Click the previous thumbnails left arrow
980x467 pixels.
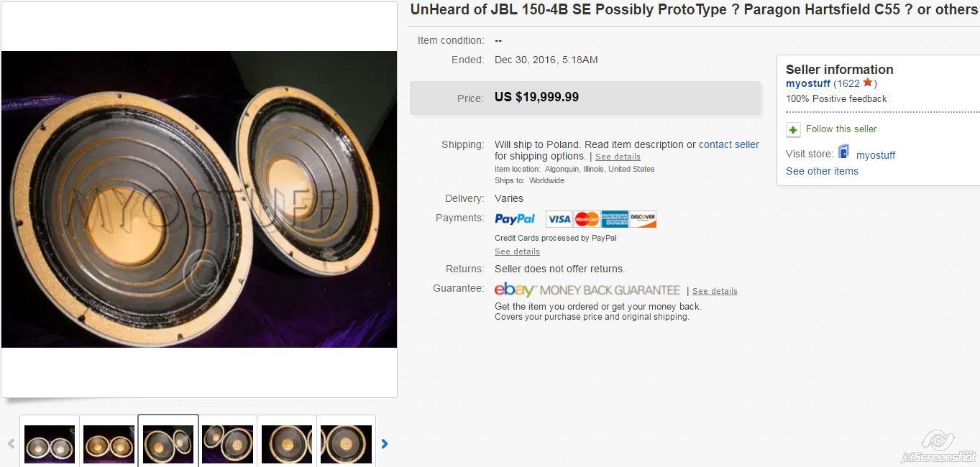point(11,444)
